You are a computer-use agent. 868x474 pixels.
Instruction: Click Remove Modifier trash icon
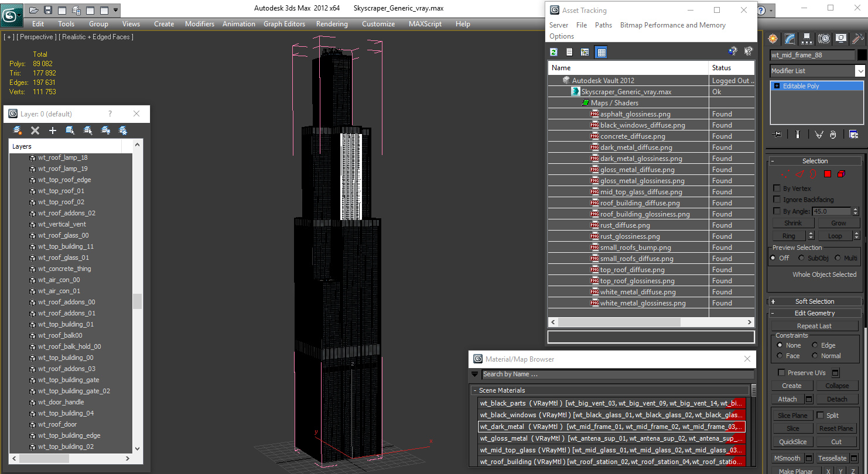tap(833, 135)
